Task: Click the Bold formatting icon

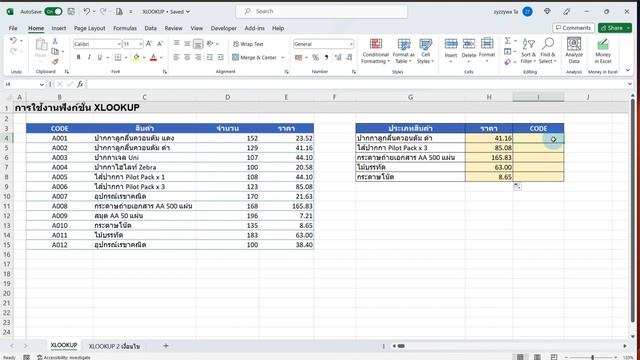Action: point(78,58)
